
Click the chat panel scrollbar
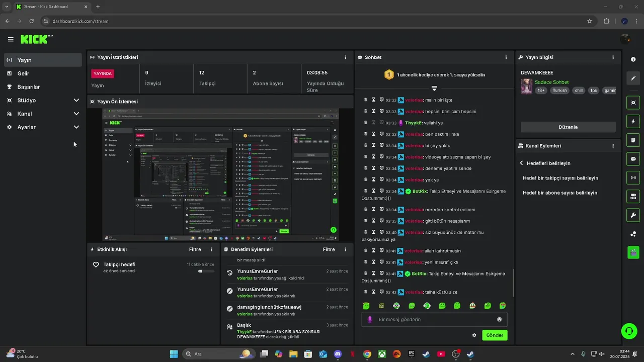coord(513,283)
